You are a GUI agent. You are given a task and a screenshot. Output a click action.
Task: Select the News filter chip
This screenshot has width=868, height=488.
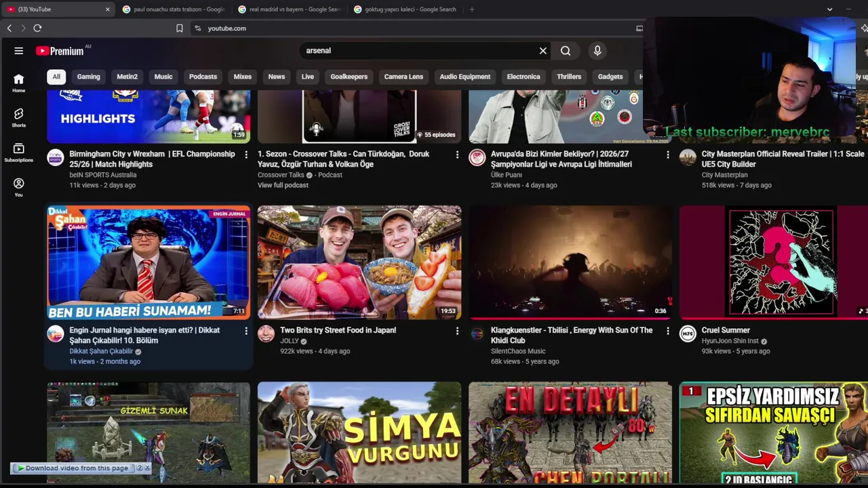277,77
